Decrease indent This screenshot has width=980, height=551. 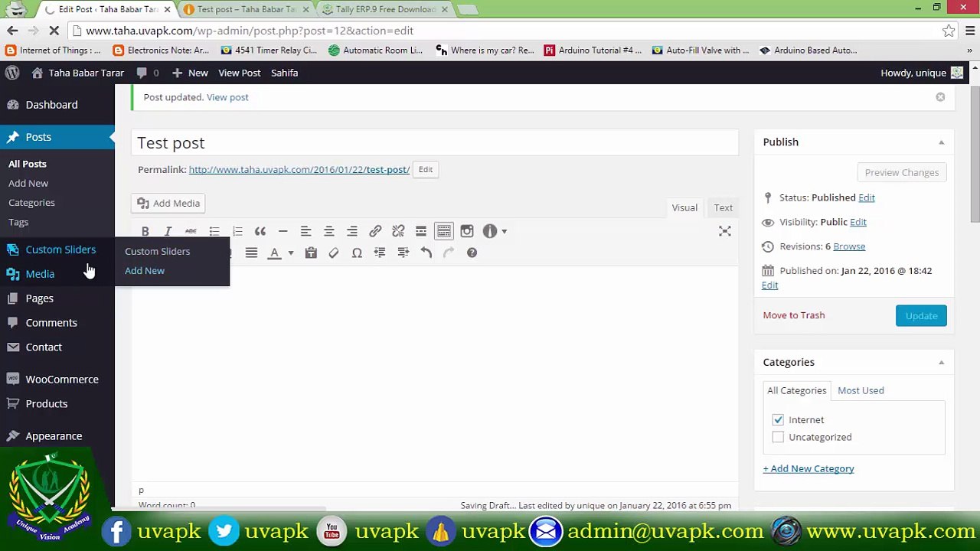380,253
